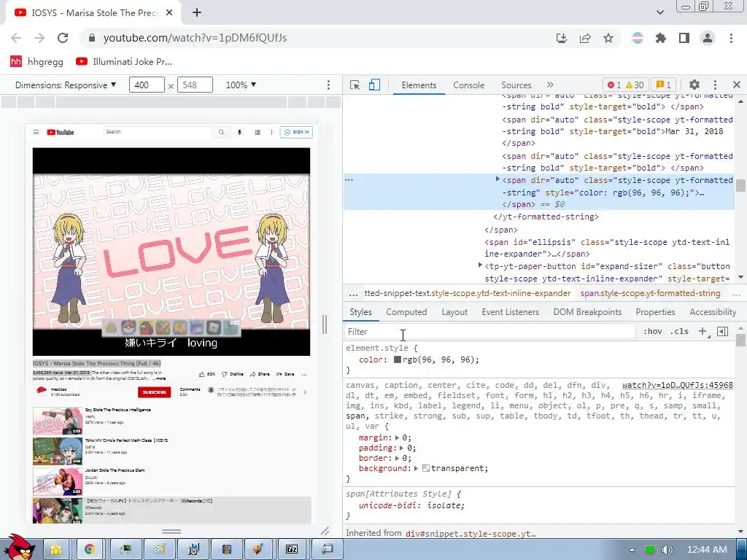Bookmark this page with the star icon
Viewport: 747px width, 560px height.
608,38
